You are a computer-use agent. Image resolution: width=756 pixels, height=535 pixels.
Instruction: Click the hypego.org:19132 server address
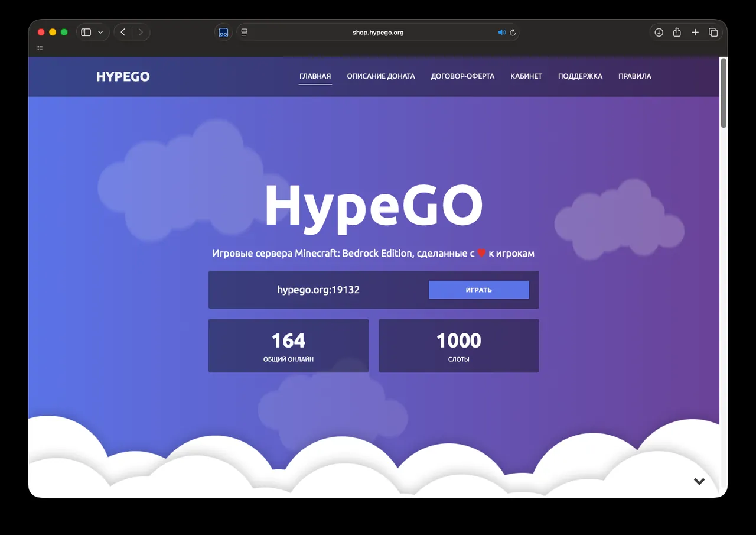pos(318,290)
